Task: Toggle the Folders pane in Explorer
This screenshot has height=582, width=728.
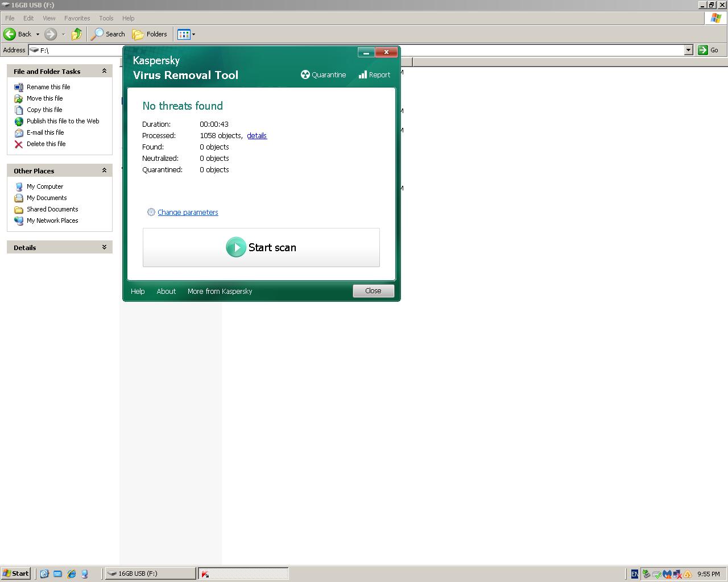Action: coord(150,34)
